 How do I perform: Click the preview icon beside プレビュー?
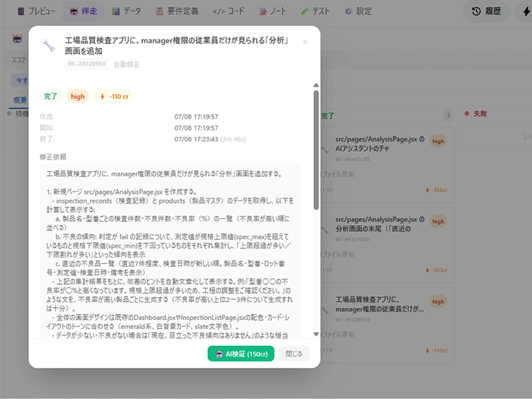point(21,11)
